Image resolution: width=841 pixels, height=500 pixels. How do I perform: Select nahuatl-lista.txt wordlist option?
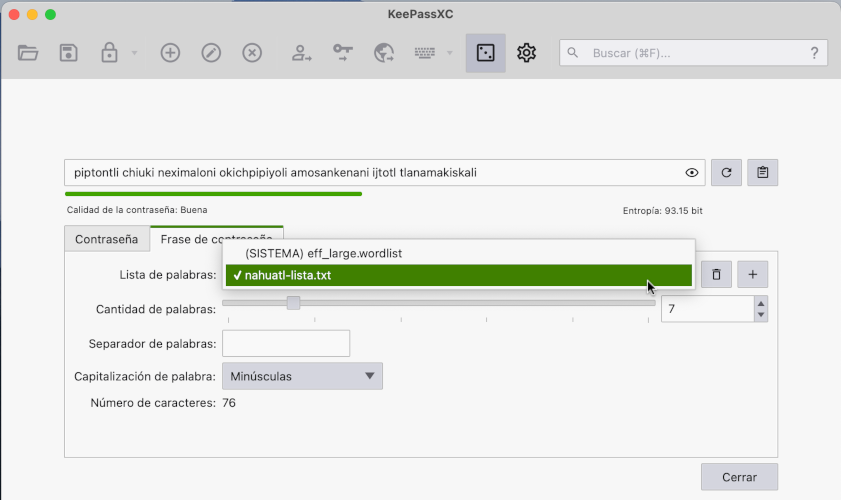(459, 275)
